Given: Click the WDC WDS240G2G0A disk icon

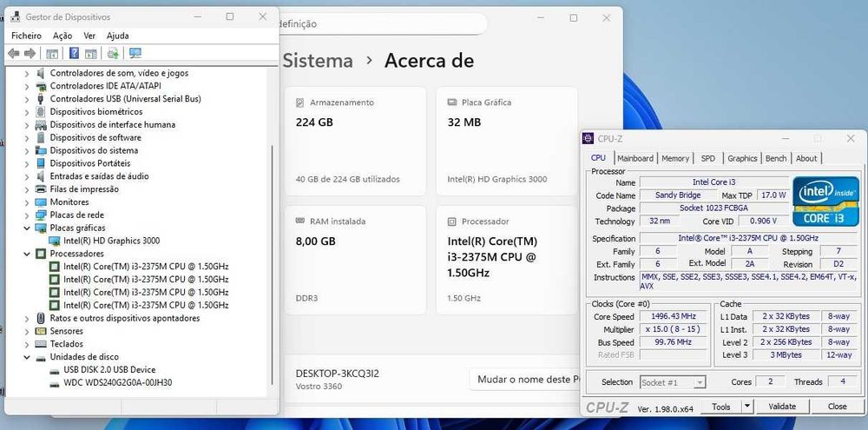Looking at the screenshot, I should pos(54,382).
